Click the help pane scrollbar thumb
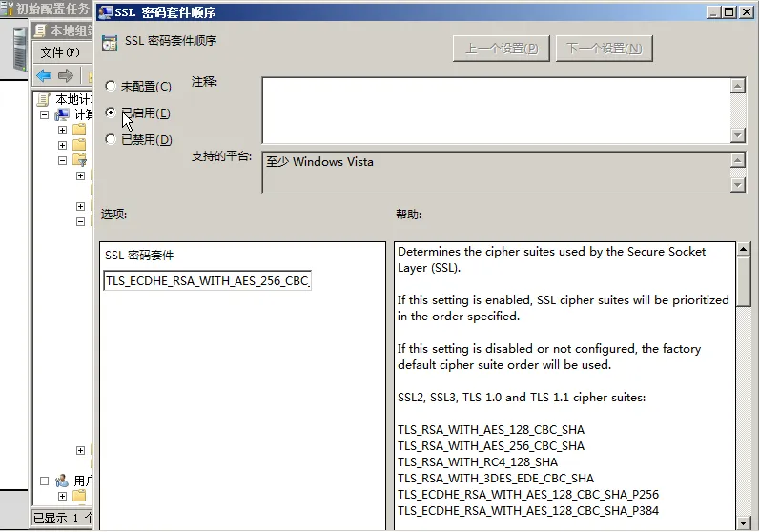This screenshot has width=759, height=532. pyautogui.click(x=744, y=282)
